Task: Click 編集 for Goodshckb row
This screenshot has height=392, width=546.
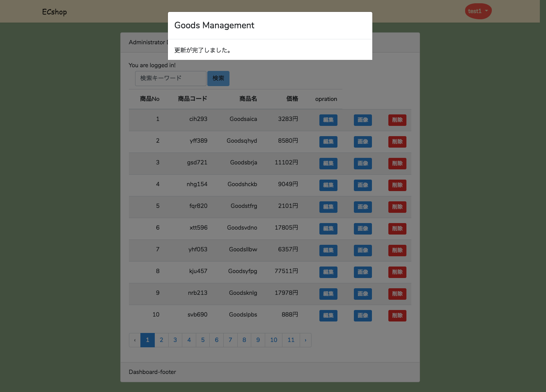Action: tap(328, 185)
